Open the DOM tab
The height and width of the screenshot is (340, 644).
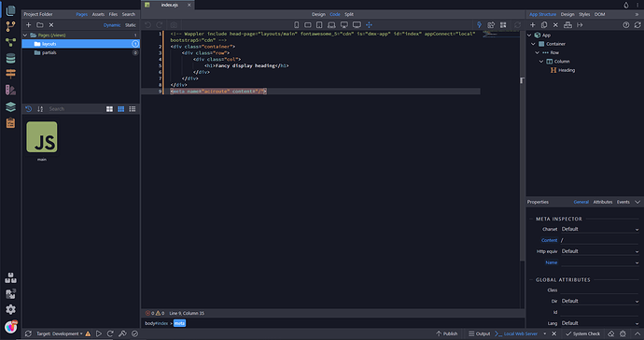[599, 14]
